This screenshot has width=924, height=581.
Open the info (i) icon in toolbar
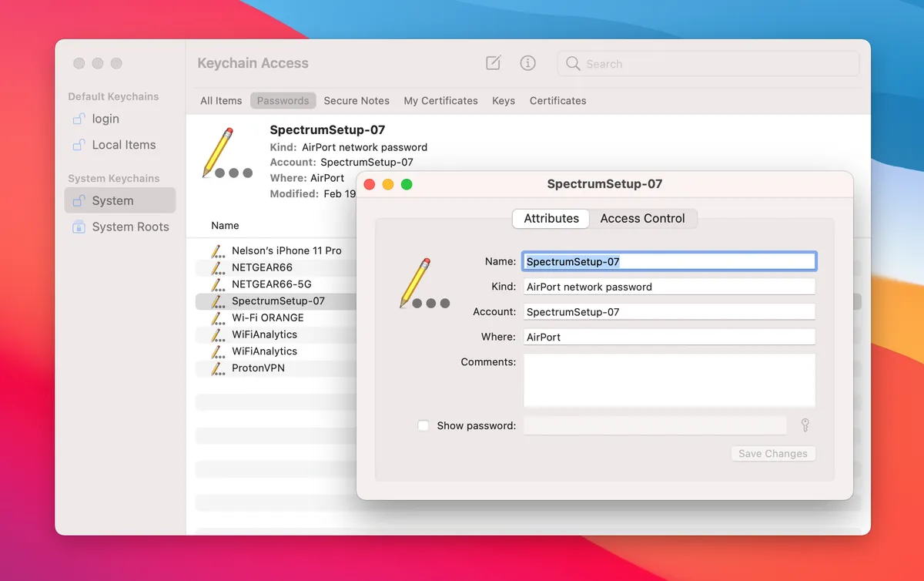click(x=527, y=63)
